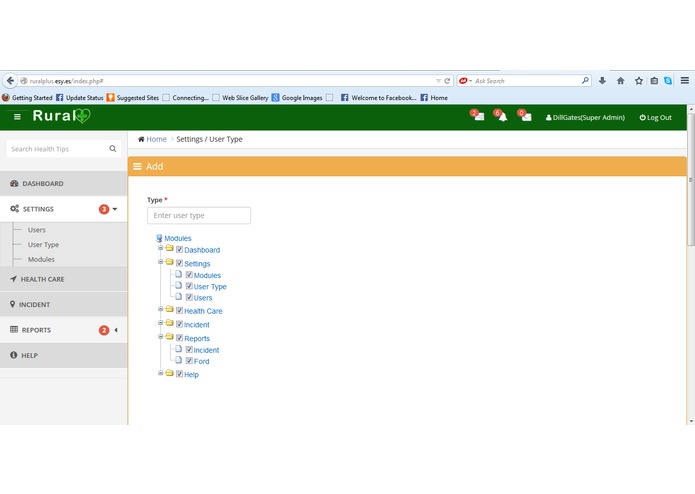The width and height of the screenshot is (695, 494).
Task: Uncheck the Health Care checkbox
Action: (180, 311)
